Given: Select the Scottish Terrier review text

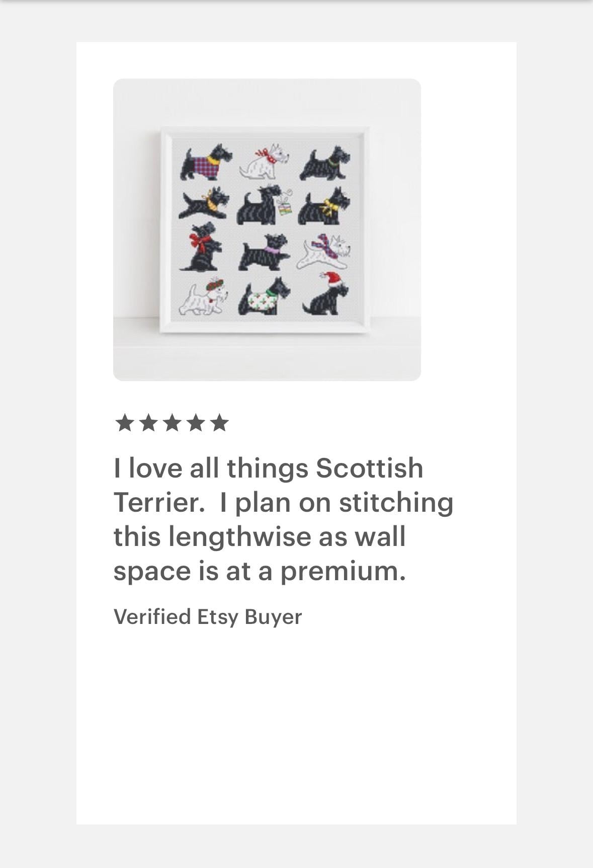Looking at the screenshot, I should [x=284, y=519].
